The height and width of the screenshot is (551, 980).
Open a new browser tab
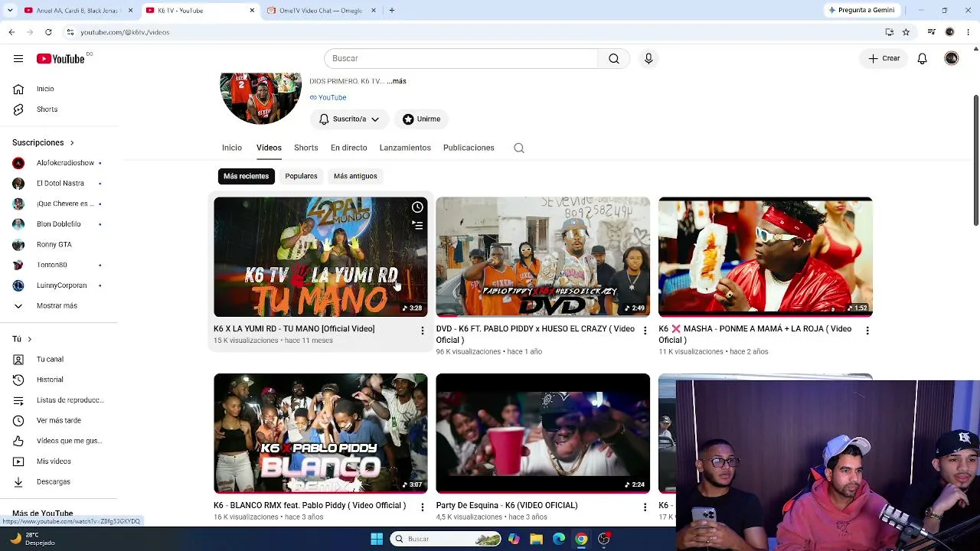[392, 11]
